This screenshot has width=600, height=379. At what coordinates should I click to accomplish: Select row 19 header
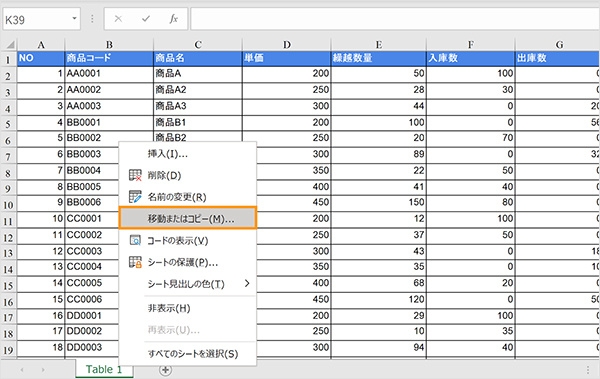point(8,350)
